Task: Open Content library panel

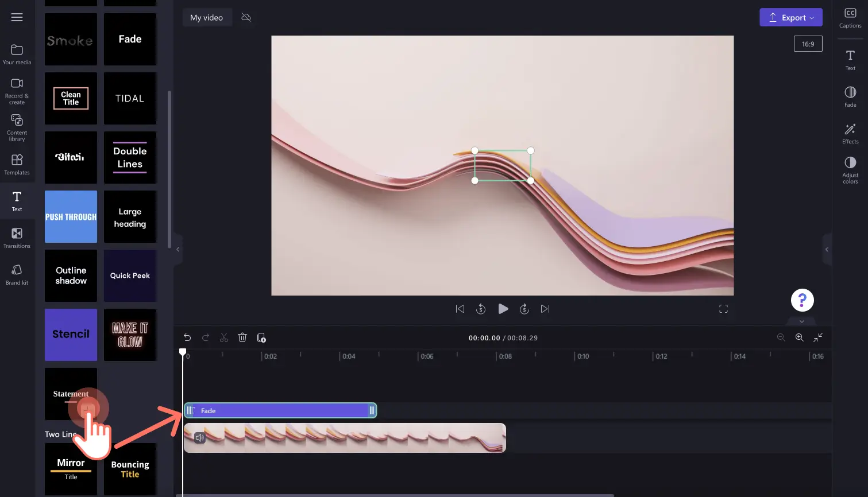Action: (x=17, y=127)
